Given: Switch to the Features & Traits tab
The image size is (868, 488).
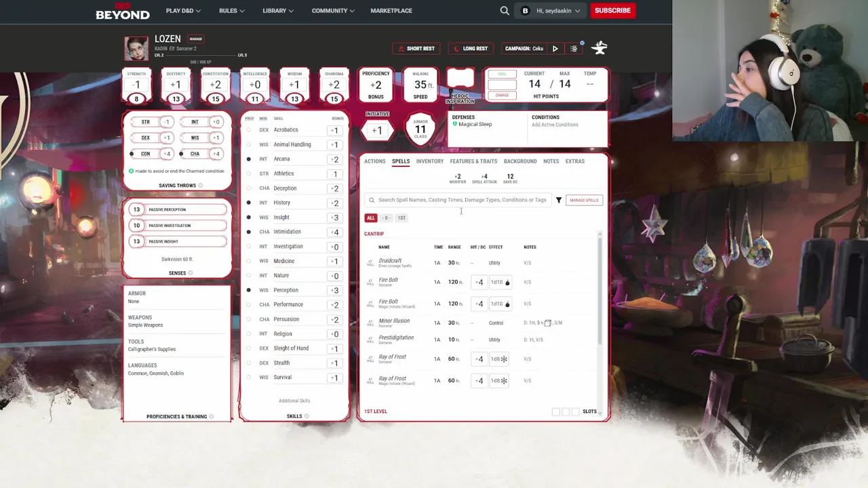Looking at the screenshot, I should coord(473,161).
